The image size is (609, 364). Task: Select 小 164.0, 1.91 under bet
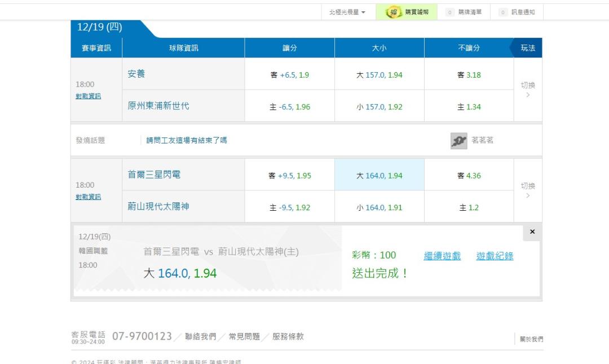pyautogui.click(x=379, y=207)
